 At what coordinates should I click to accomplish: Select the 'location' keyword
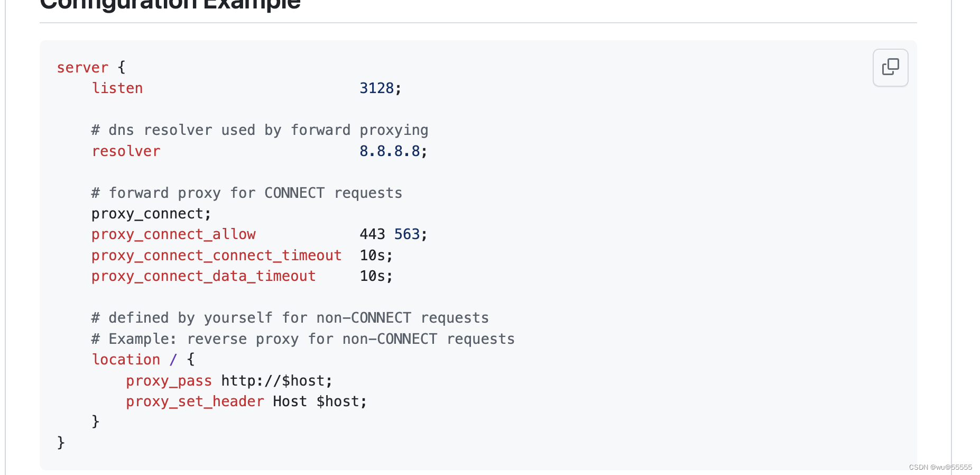126,360
